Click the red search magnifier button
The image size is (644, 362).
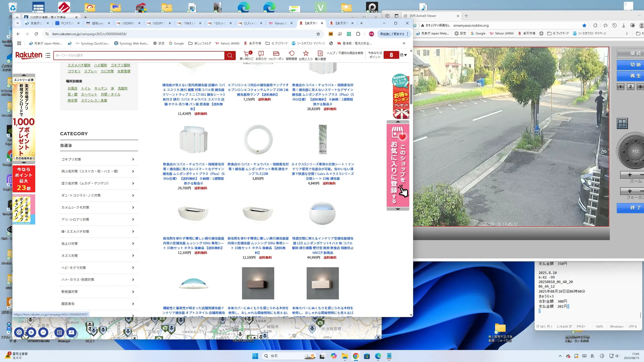click(x=230, y=56)
